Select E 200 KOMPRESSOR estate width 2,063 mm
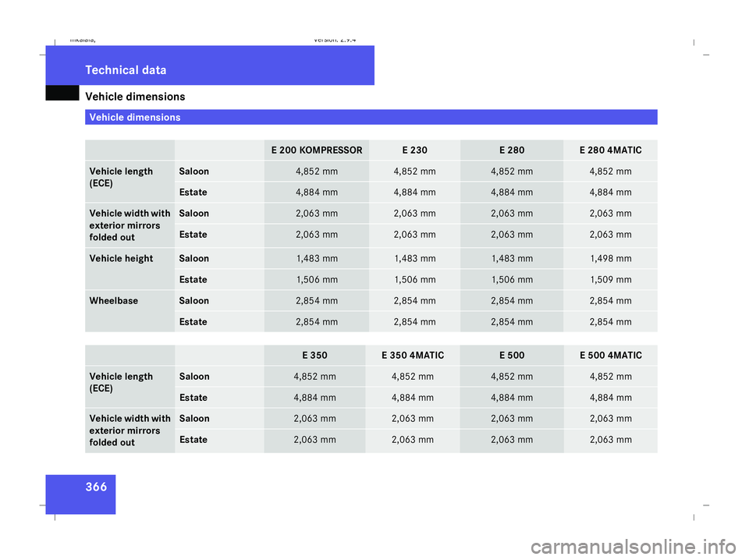The height and width of the screenshot is (560, 749). (317, 235)
